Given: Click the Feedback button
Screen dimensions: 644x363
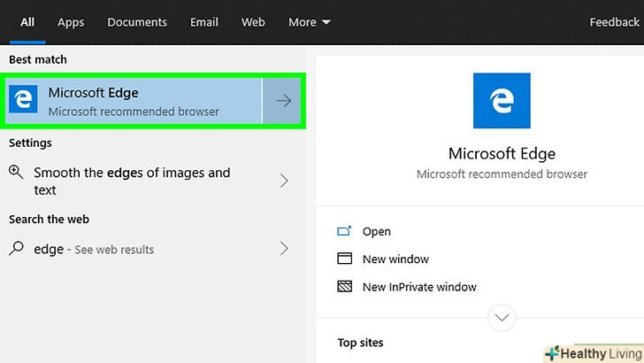Looking at the screenshot, I should click(614, 22).
